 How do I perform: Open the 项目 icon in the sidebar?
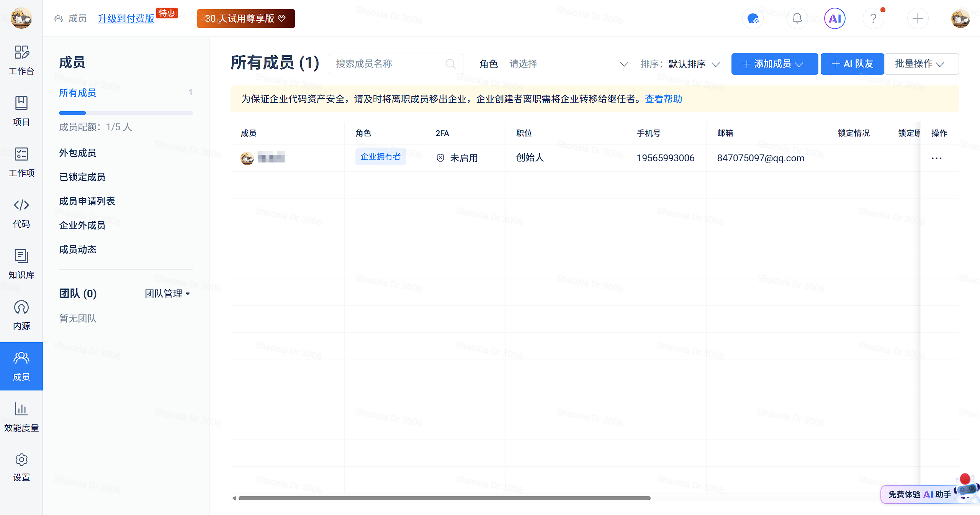(x=21, y=111)
